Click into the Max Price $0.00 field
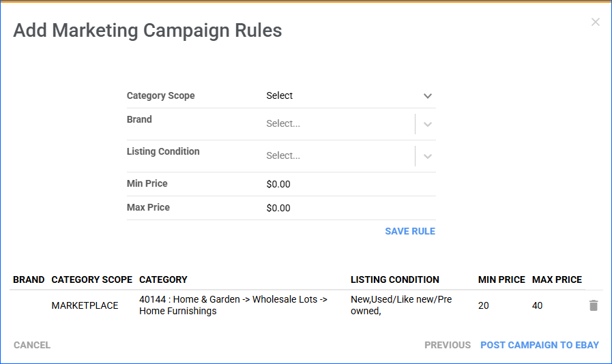The image size is (612, 364). [348, 208]
